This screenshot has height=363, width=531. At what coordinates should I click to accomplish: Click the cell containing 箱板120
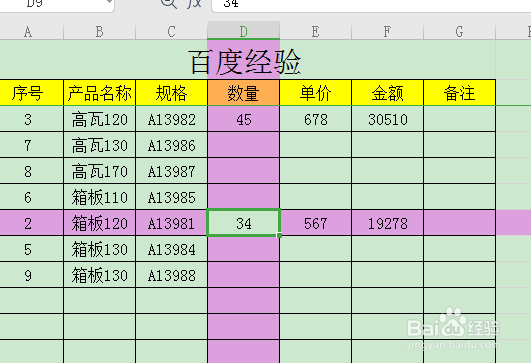(99, 223)
